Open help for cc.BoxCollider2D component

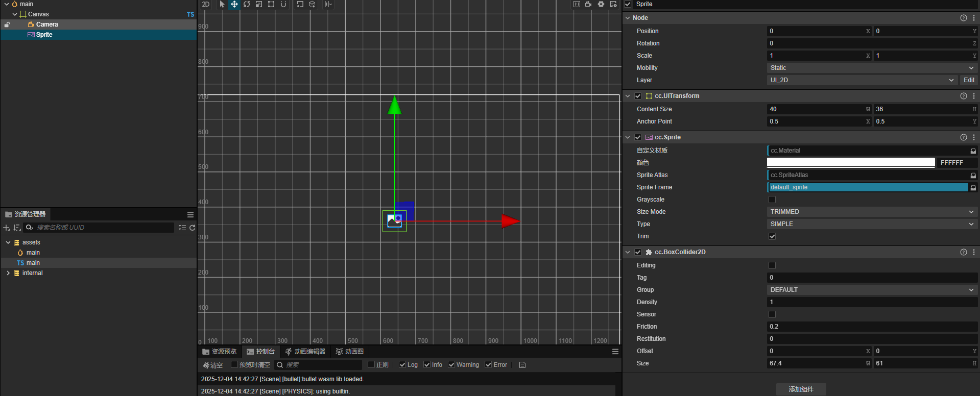point(964,252)
